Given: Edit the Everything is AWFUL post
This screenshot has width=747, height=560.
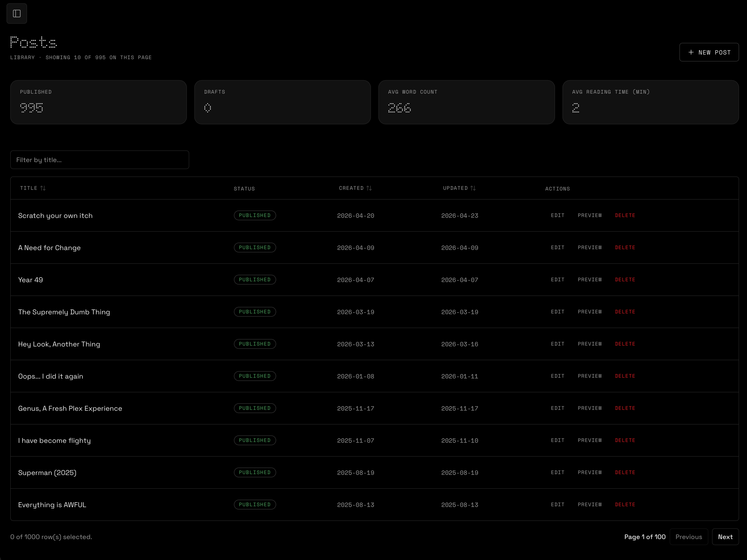Looking at the screenshot, I should (x=558, y=504).
